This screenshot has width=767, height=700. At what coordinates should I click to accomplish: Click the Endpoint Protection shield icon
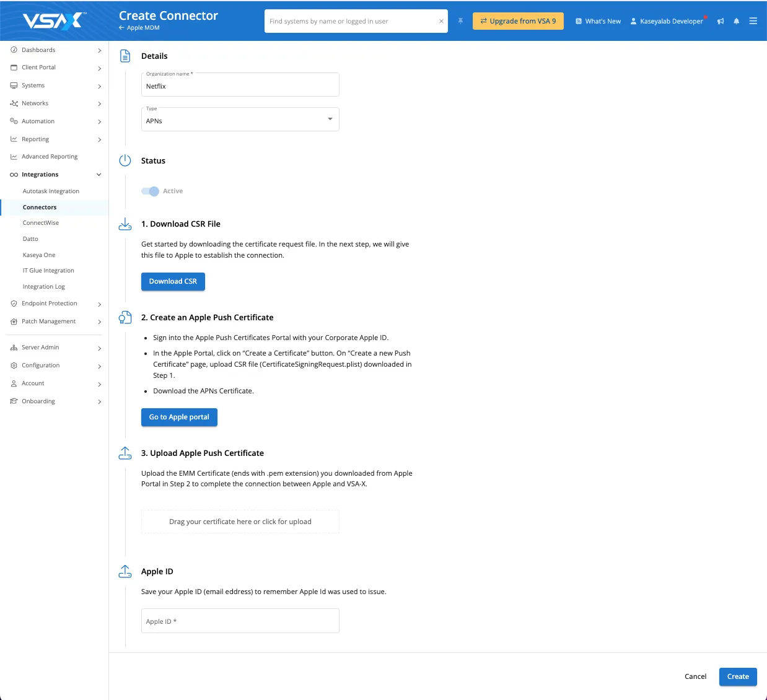tap(14, 304)
